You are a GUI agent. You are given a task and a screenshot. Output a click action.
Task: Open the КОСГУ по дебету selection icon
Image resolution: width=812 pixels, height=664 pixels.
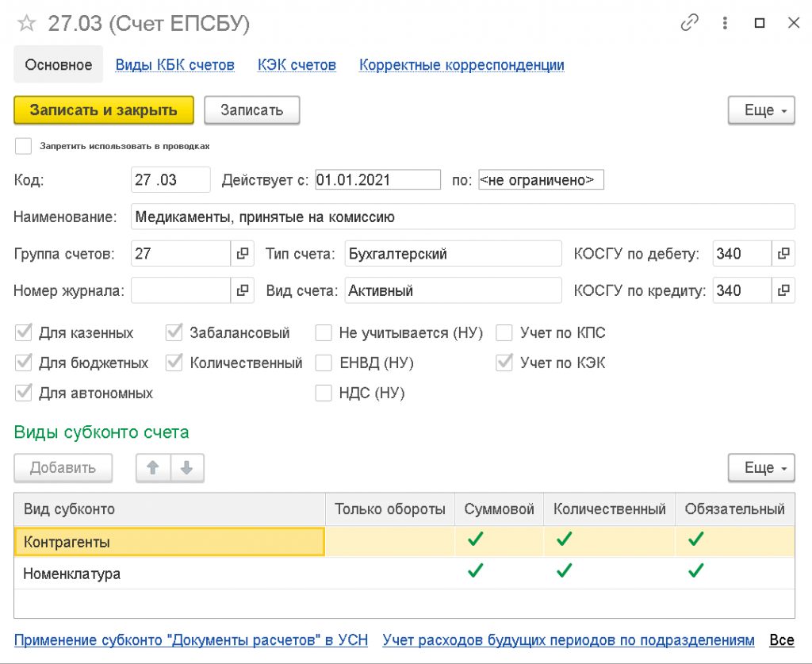(x=783, y=254)
